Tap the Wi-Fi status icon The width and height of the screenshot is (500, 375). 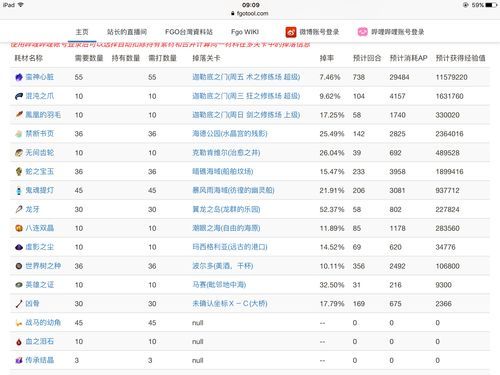point(21,5)
